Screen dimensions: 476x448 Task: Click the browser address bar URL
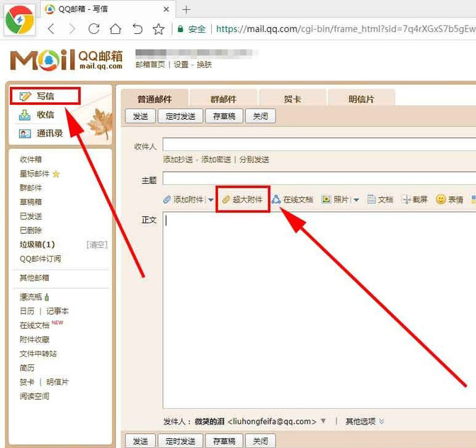[346, 29]
